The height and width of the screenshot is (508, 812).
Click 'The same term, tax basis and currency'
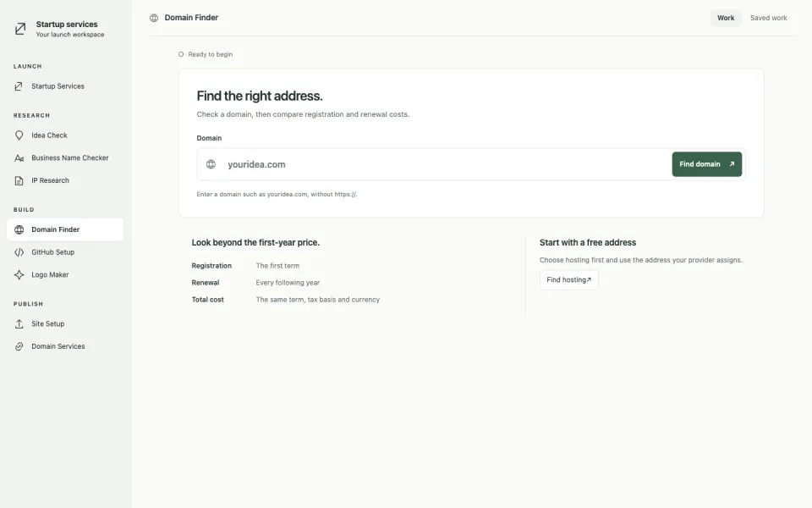pos(317,300)
